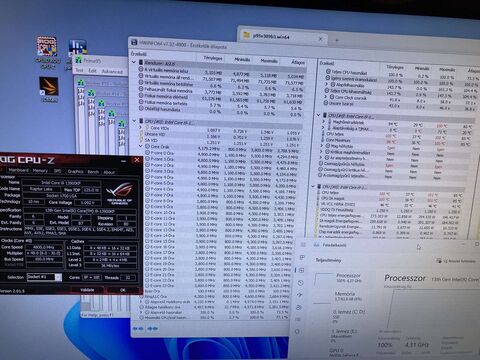This screenshot has height=360, width=480.
Task: Open Processes page in Task Manager sidebar
Action: coord(302,257)
